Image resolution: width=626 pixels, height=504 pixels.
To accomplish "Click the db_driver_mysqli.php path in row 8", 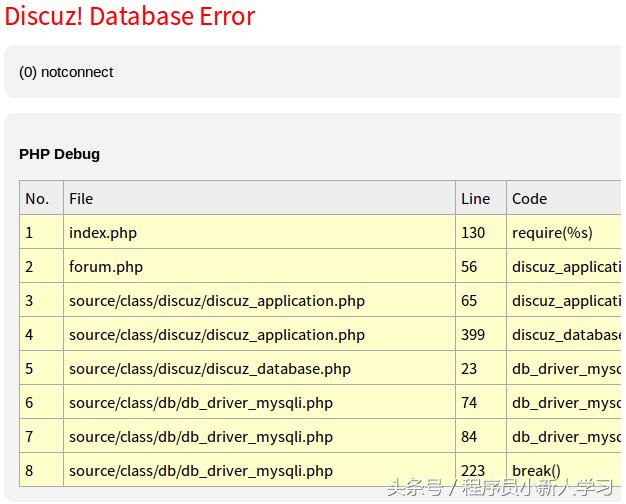I will 201,470.
